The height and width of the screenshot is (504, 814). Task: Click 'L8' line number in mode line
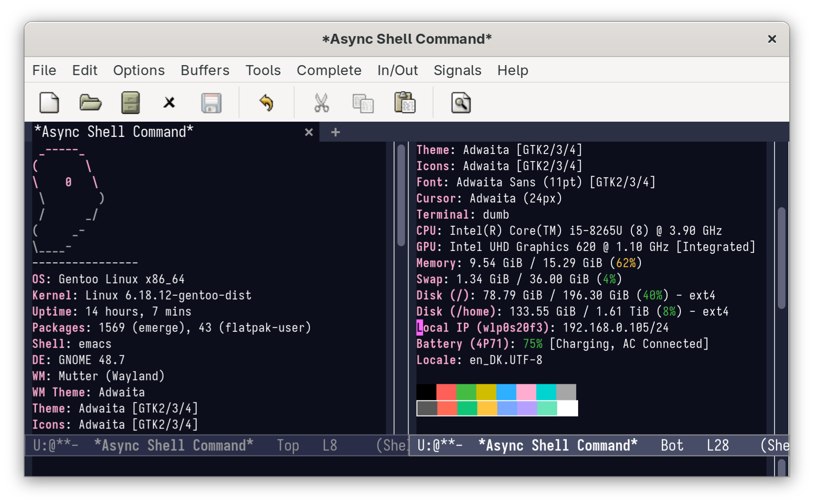329,446
